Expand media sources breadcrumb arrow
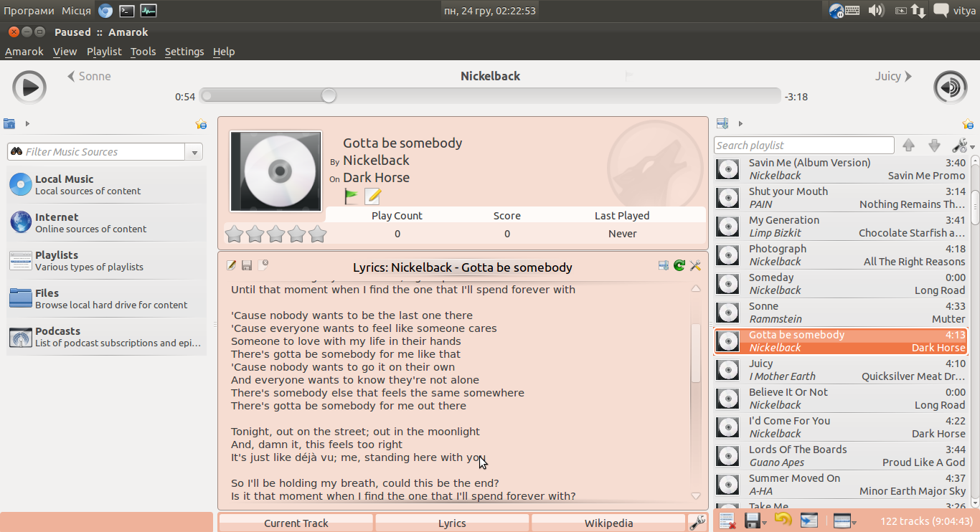Viewport: 980px width, 532px height. point(27,123)
